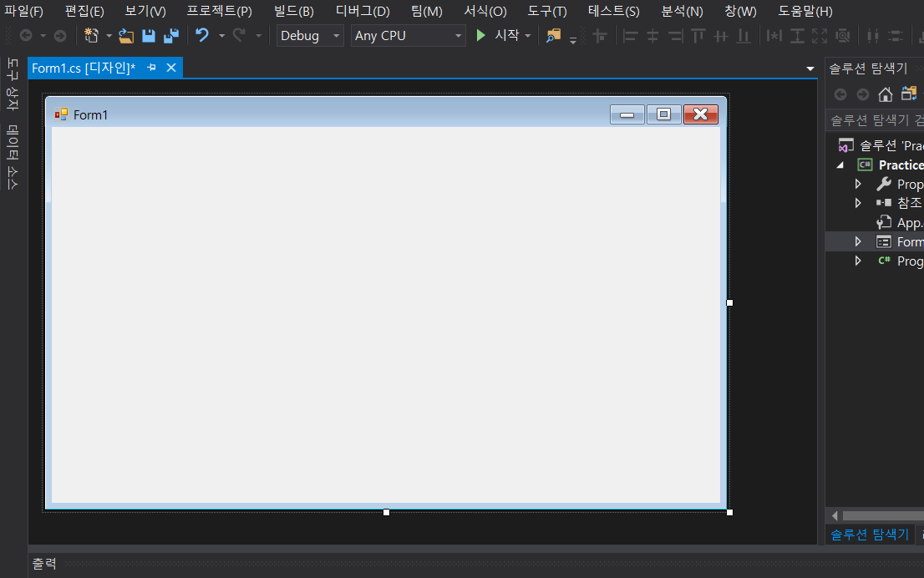Click the Align Middles layout icon
Image resolution: width=924 pixels, height=578 pixels.
click(x=721, y=36)
